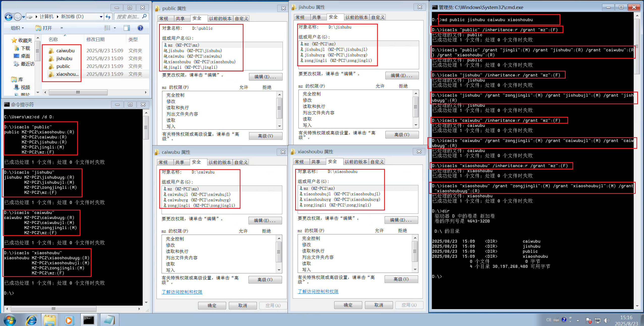
Task: Click the Action Center flag tray icon
Action: (x=589, y=320)
